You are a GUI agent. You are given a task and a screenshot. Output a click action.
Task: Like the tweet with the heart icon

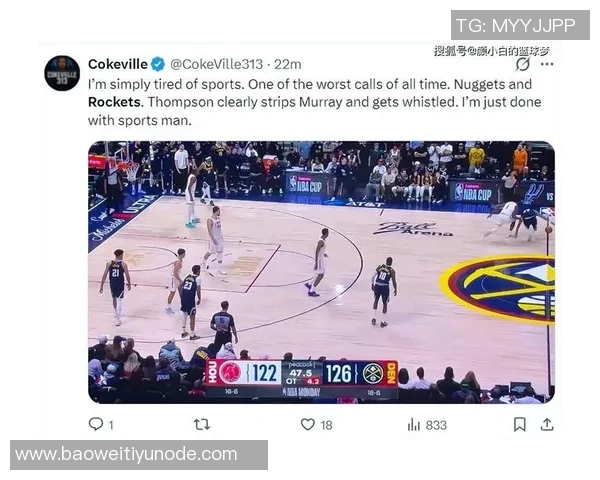(307, 424)
